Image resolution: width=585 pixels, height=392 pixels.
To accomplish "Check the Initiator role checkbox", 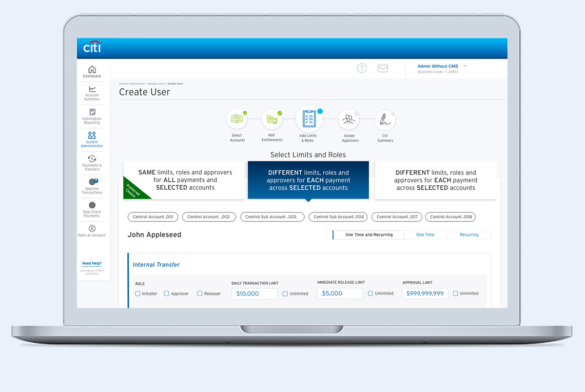I will pos(137,293).
